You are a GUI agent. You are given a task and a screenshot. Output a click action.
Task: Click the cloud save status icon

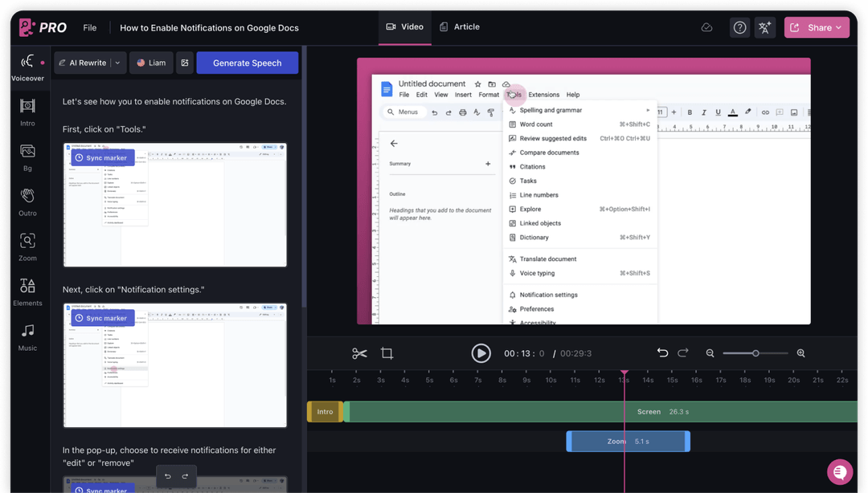tap(707, 27)
